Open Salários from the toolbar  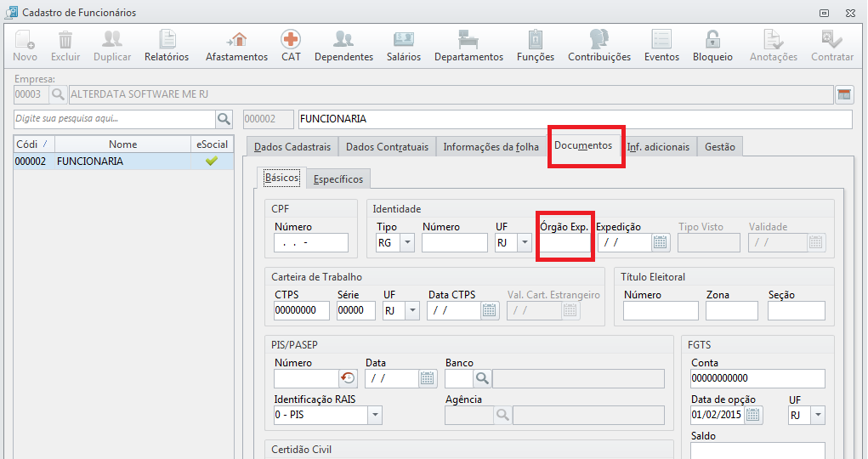(404, 45)
